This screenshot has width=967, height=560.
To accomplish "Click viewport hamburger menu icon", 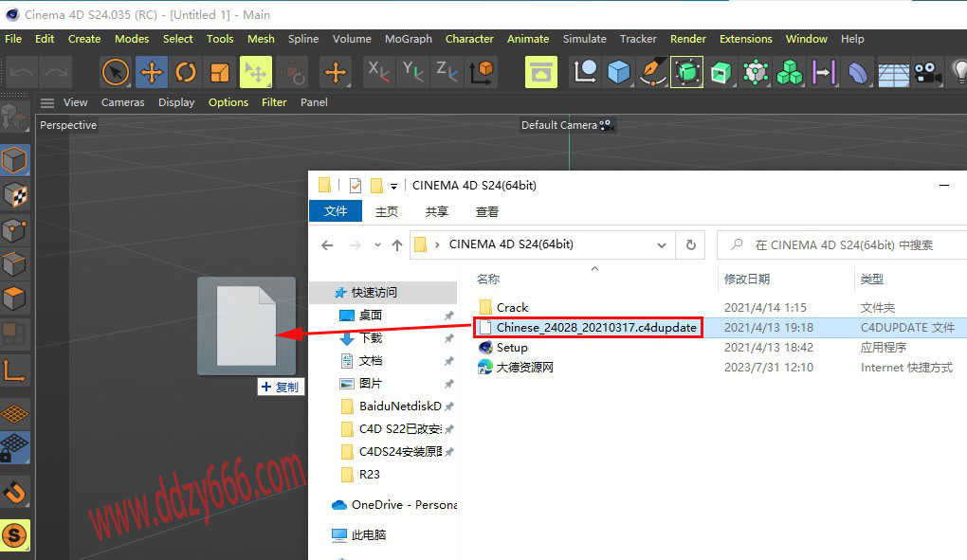I will [x=47, y=103].
